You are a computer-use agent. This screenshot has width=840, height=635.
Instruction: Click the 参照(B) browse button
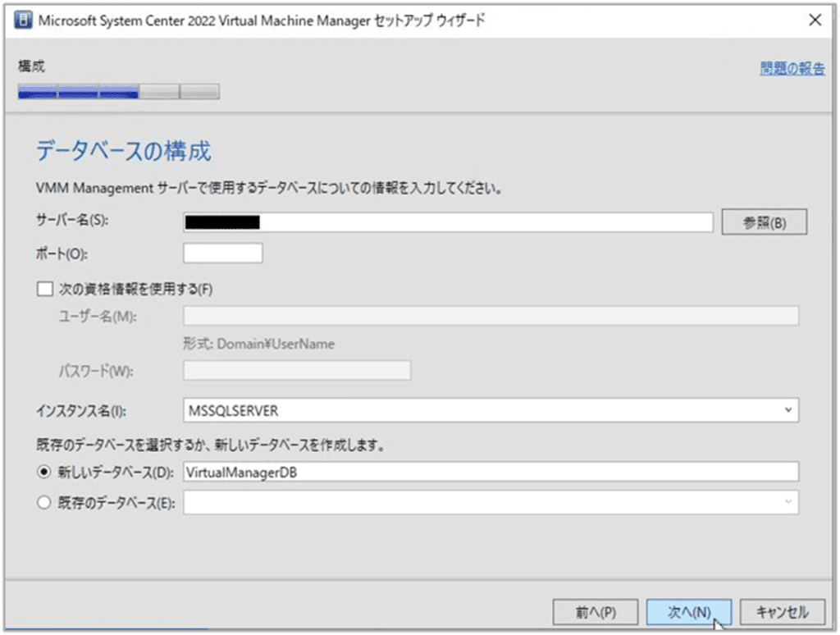[764, 222]
